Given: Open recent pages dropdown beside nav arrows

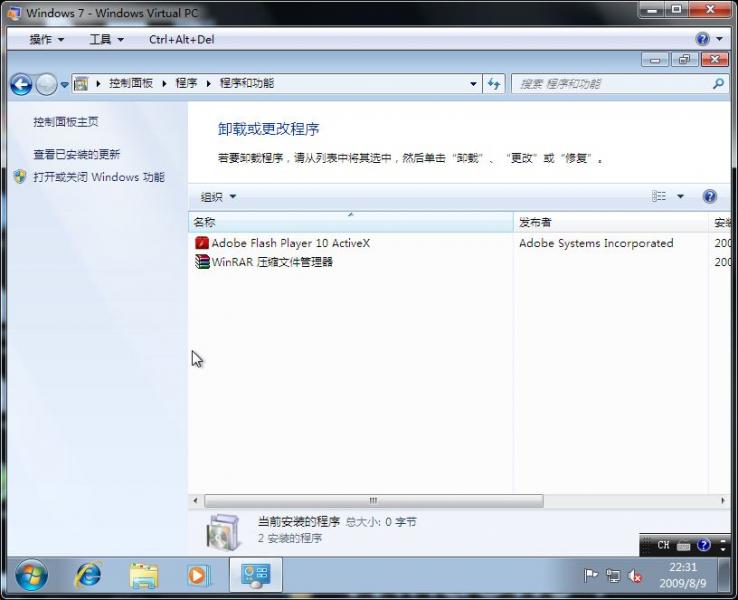Looking at the screenshot, I should (64, 85).
